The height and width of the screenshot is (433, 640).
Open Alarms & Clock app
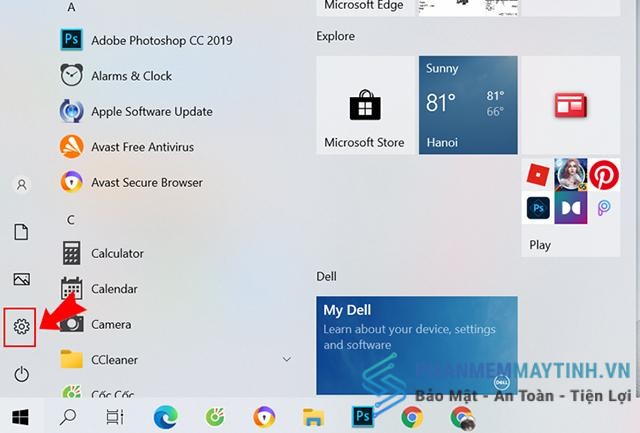[x=116, y=75]
